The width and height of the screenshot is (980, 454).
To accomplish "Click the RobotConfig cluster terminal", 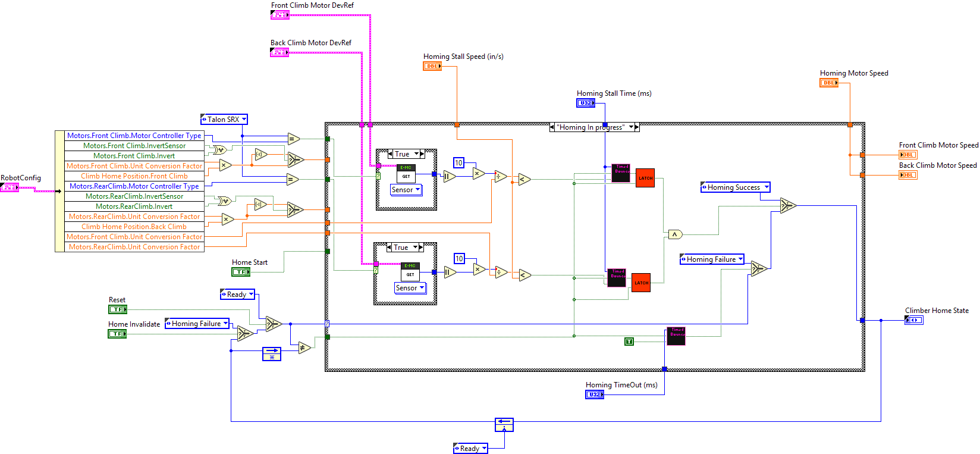I will tap(10, 187).
